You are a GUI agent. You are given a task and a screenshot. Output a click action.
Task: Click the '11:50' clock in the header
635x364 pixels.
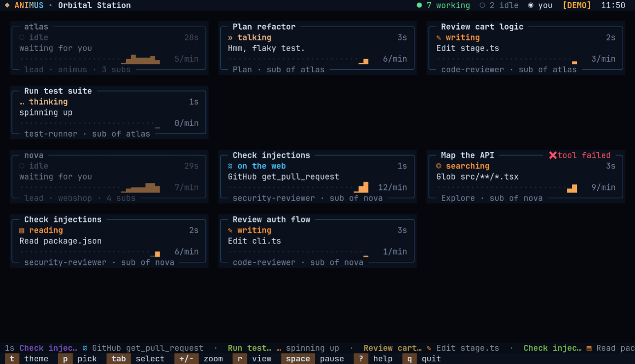(x=613, y=5)
